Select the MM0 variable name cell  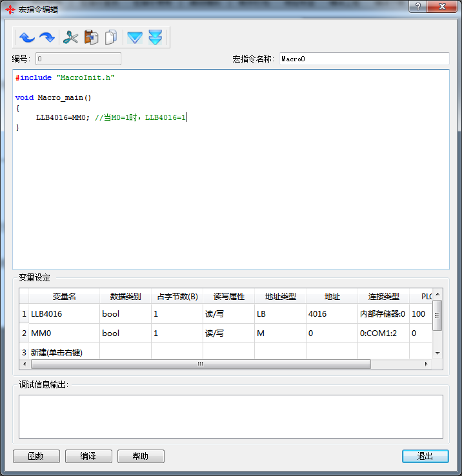click(x=64, y=333)
